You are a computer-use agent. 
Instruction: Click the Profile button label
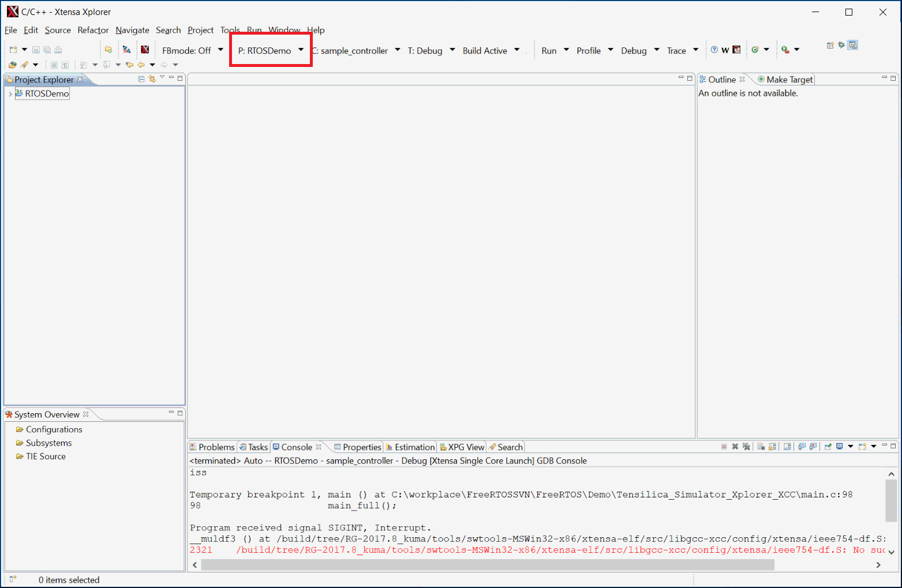(589, 50)
